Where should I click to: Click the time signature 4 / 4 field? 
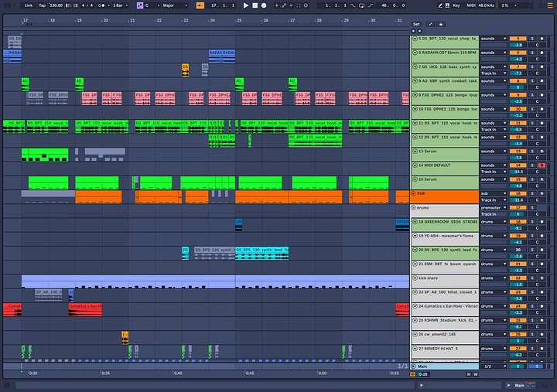87,5
